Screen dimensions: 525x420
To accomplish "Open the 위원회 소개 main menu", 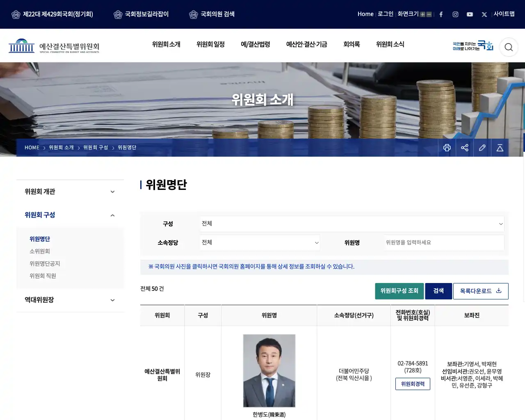I will point(166,44).
